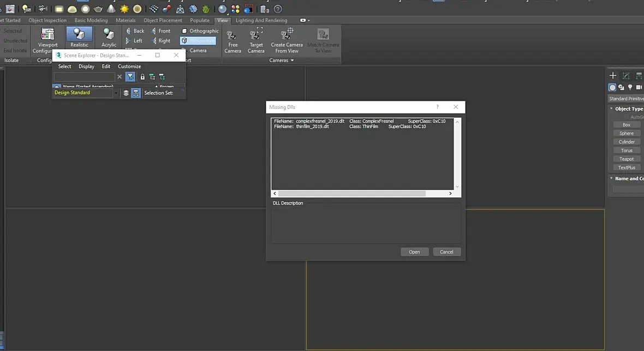Click the Teapot primitive icon in top toolbar
Image resolution: width=644 pixels, height=351 pixels.
[x=98, y=9]
